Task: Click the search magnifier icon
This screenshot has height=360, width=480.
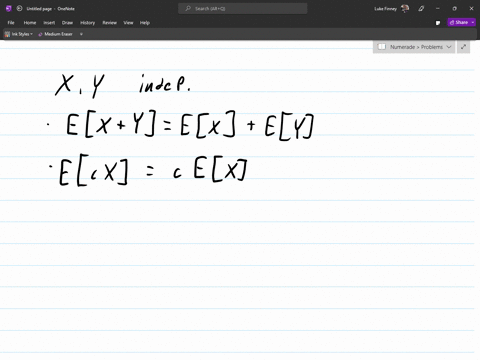Action: tap(188, 9)
